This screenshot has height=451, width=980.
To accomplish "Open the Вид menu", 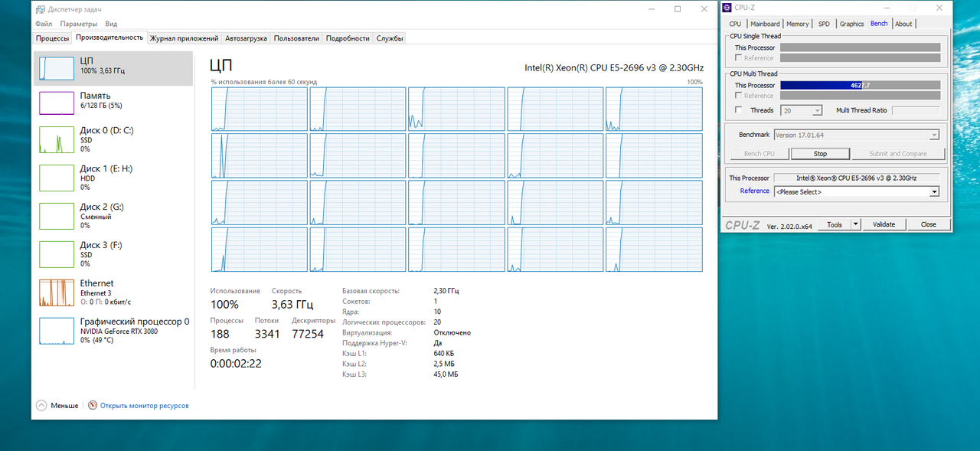I will (x=111, y=25).
